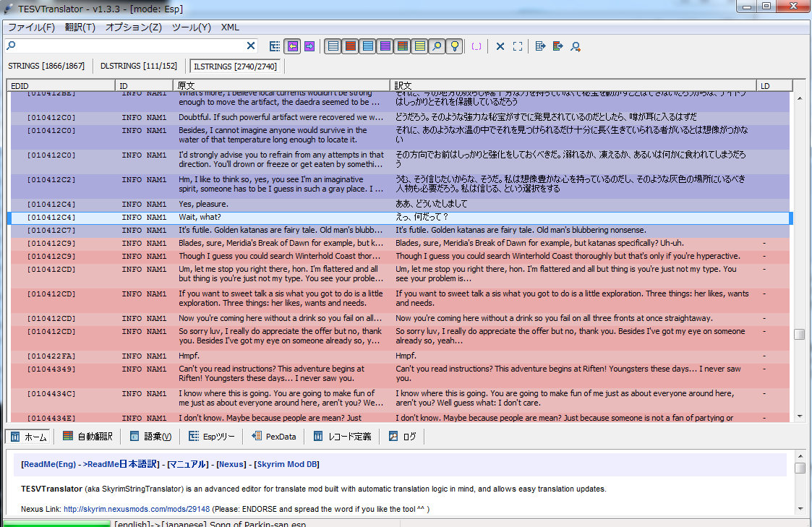Select the row "Wait, what?"
Viewport: 812px width, 527px height.
[x=400, y=218]
